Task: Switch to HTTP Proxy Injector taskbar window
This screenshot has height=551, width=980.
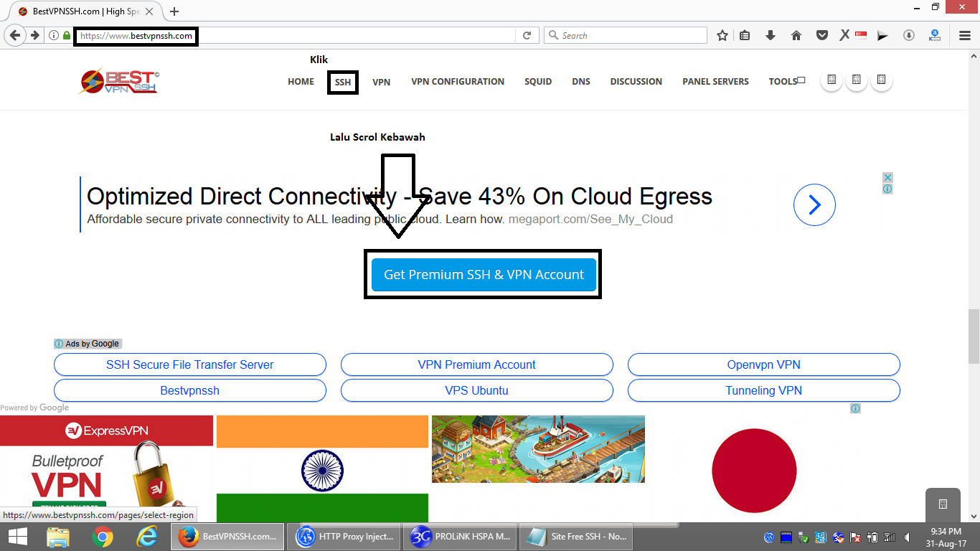Action: [345, 537]
